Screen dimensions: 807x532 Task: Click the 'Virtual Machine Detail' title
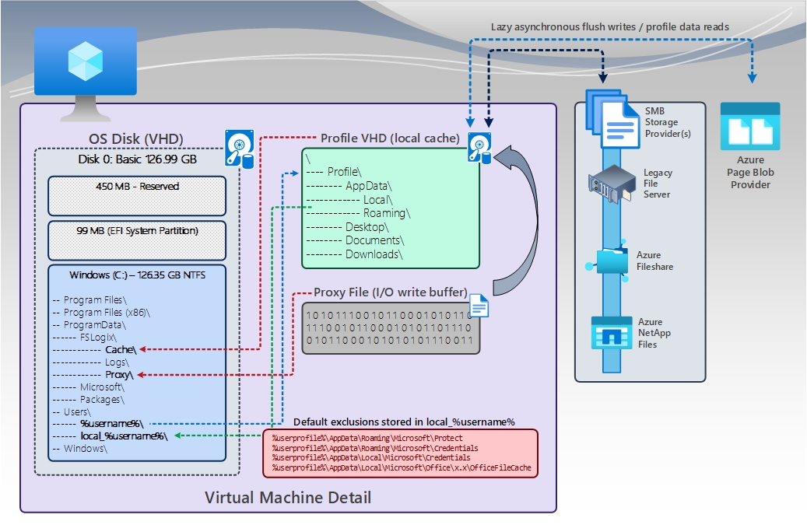coord(288,498)
